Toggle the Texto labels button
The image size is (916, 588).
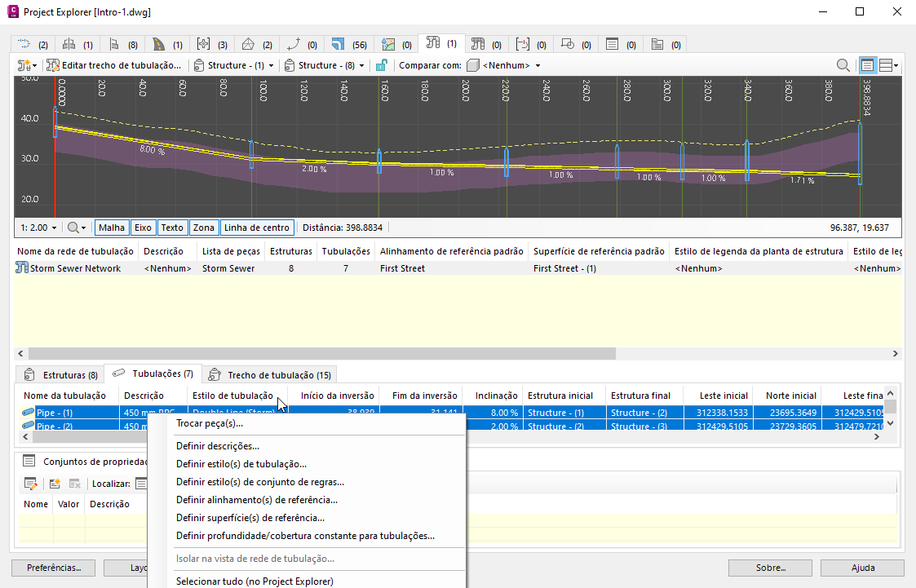[x=172, y=228]
